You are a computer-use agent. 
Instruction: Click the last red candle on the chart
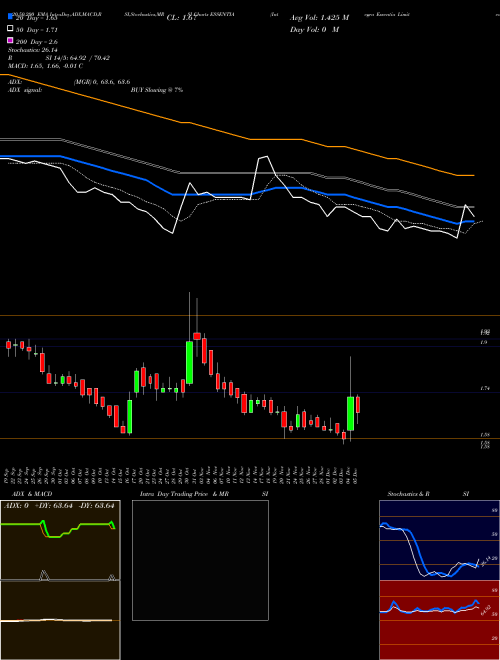pos(358,405)
